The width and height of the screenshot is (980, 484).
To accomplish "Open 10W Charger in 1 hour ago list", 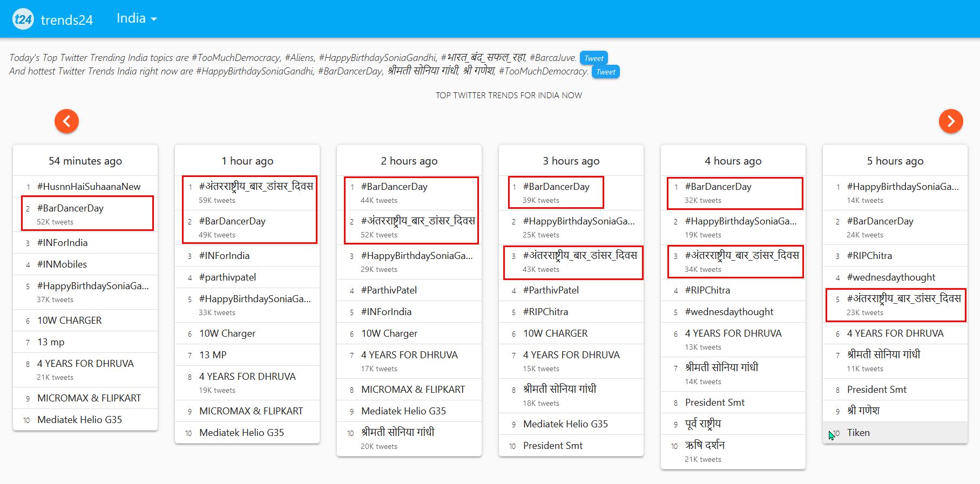I will point(227,333).
